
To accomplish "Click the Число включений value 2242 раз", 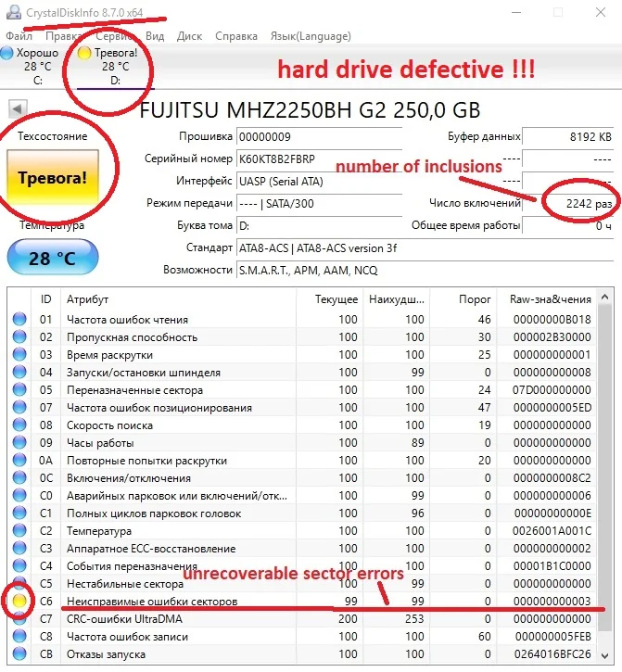I will [567, 204].
